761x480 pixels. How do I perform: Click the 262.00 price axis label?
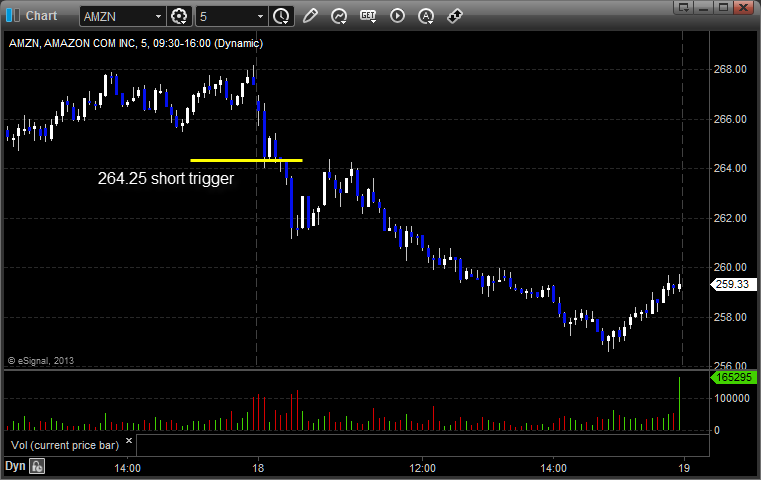730,218
